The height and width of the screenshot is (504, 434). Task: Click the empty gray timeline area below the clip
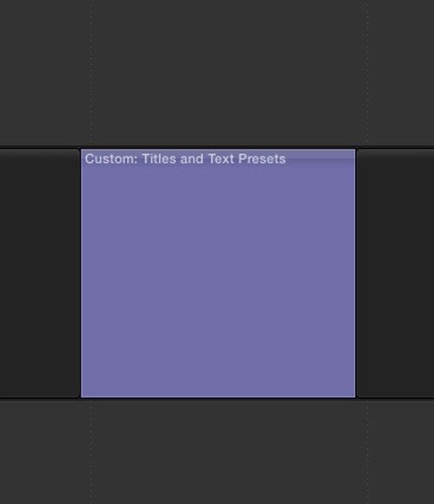(218, 452)
